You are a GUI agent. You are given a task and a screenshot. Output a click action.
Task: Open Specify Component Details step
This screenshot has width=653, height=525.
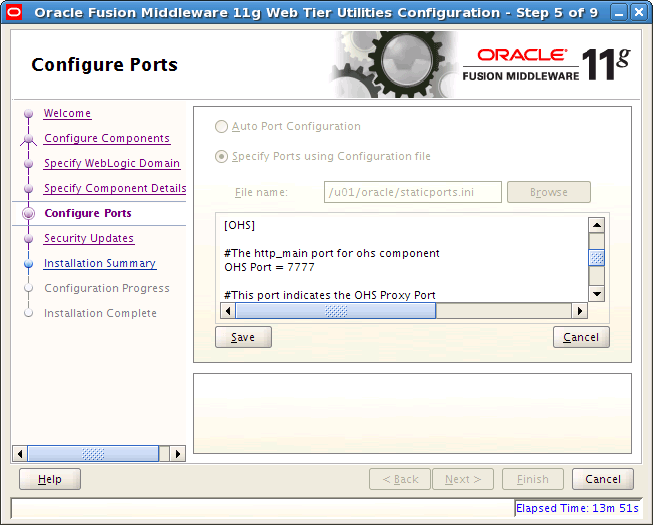coord(115,188)
